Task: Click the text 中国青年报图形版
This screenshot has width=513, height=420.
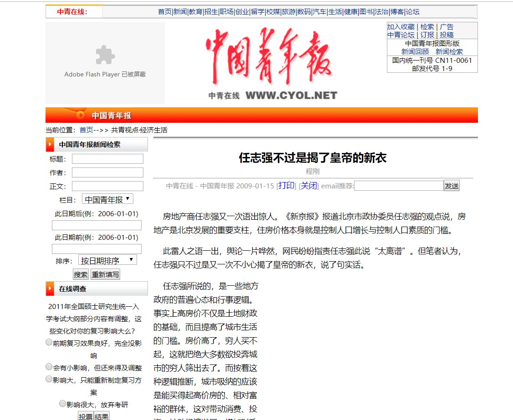Action: click(x=432, y=44)
